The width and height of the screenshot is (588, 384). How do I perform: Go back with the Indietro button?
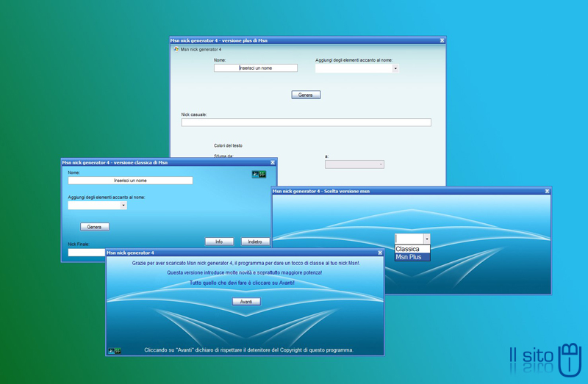click(x=255, y=242)
